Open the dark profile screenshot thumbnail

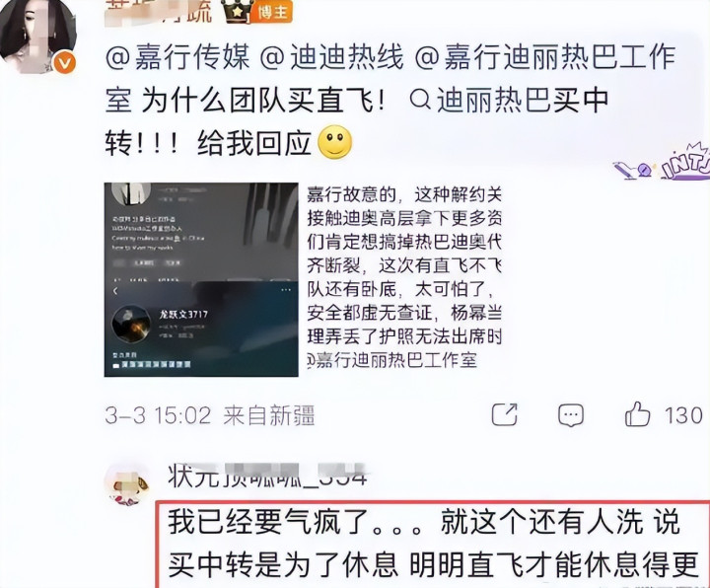point(201,279)
